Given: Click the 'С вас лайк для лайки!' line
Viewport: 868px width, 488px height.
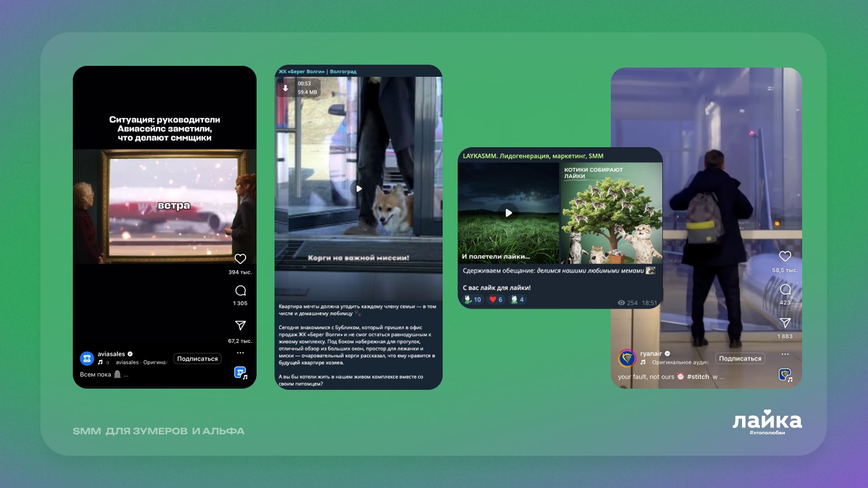Looking at the screenshot, I should [x=496, y=288].
